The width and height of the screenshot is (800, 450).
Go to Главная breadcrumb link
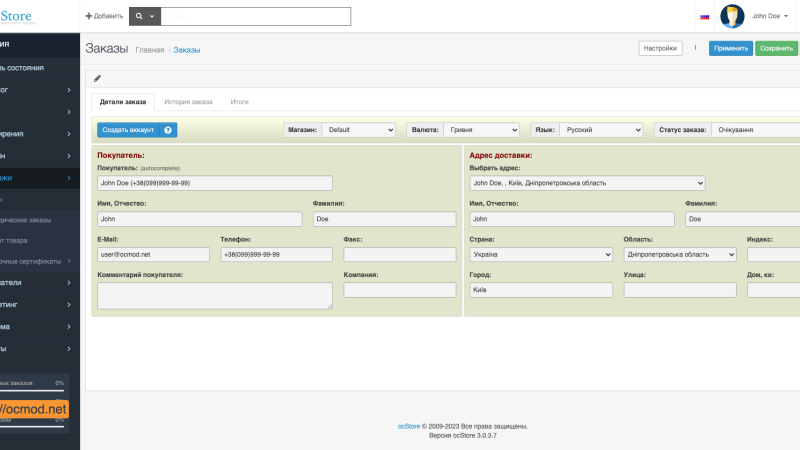point(149,50)
